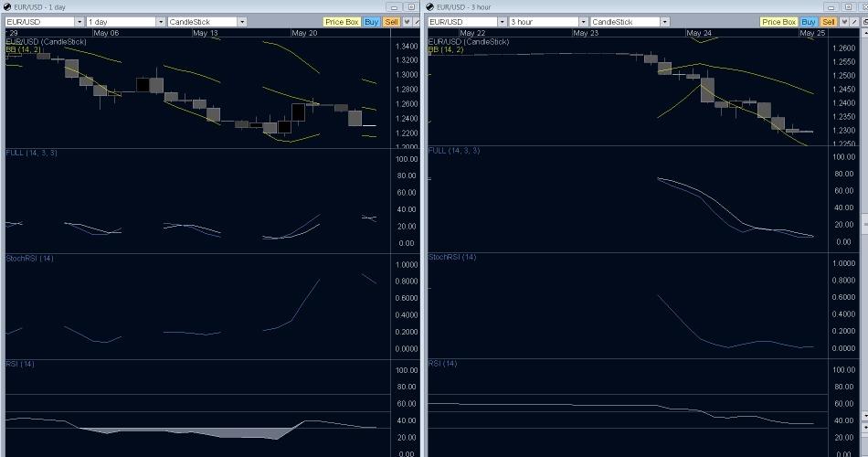
Task: Select the EUR/USD symbol field in the 1 day window
Action: [x=40, y=22]
